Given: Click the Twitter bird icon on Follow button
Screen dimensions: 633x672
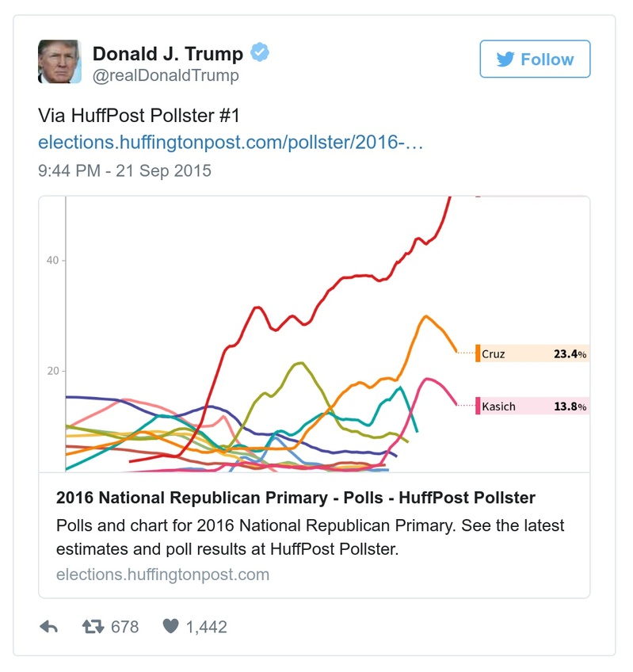Looking at the screenshot, I should click(x=506, y=59).
